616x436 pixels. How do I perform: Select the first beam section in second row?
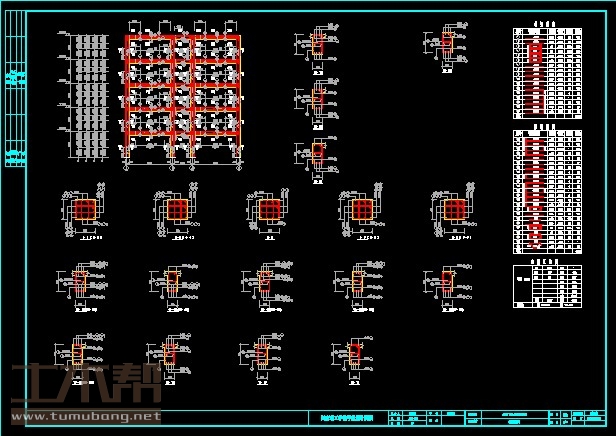pos(80,285)
